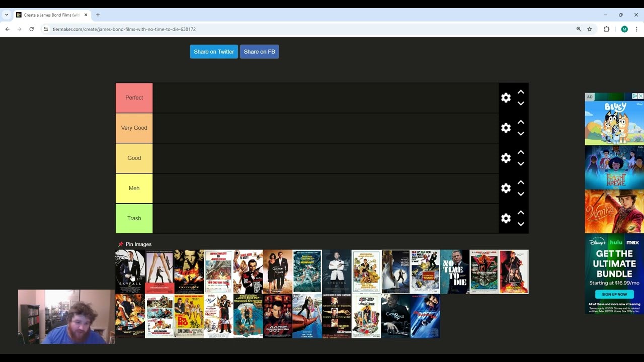
Task: Pick the A View to a Kill poster
Action: point(307,316)
